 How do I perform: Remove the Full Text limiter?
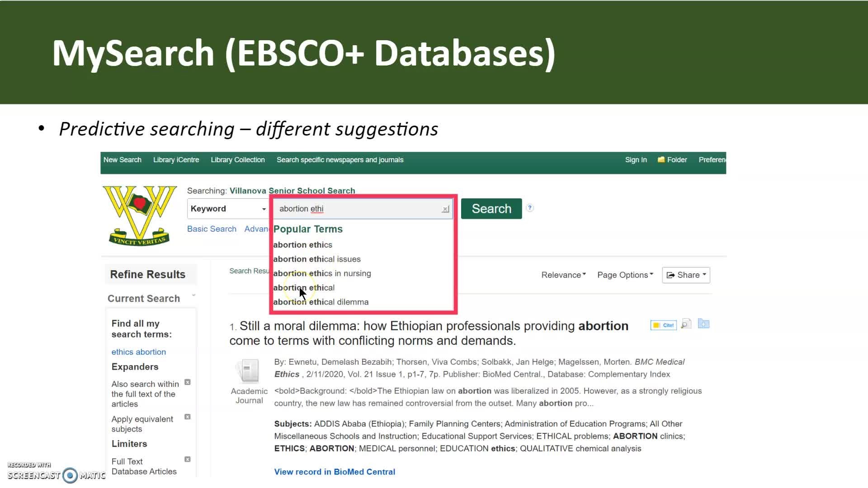188,459
